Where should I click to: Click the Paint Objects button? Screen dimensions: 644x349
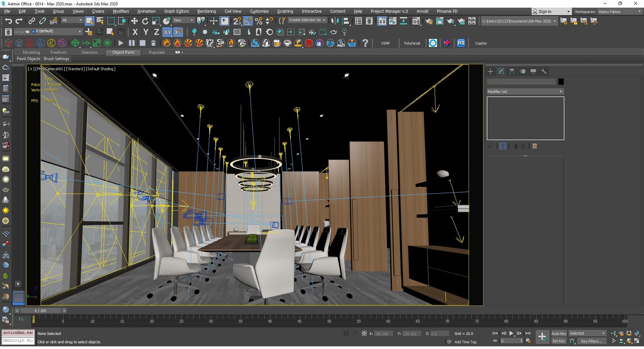pos(28,59)
